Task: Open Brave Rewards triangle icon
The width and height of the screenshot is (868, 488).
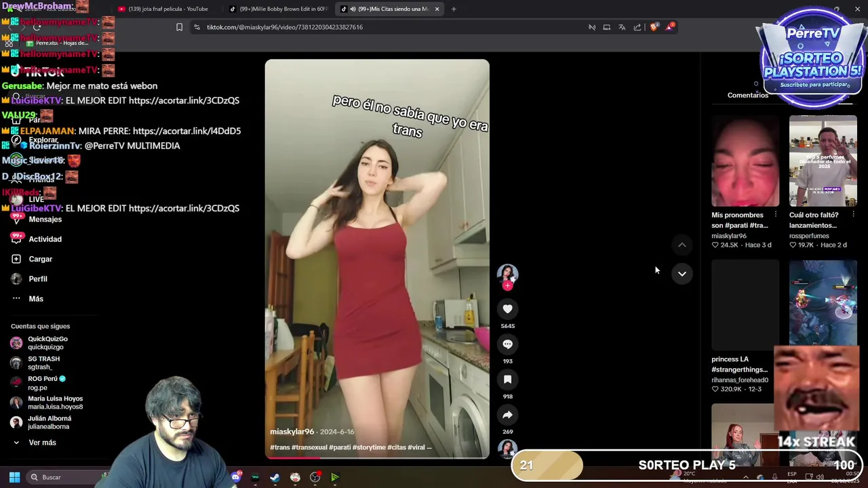Action: click(670, 26)
